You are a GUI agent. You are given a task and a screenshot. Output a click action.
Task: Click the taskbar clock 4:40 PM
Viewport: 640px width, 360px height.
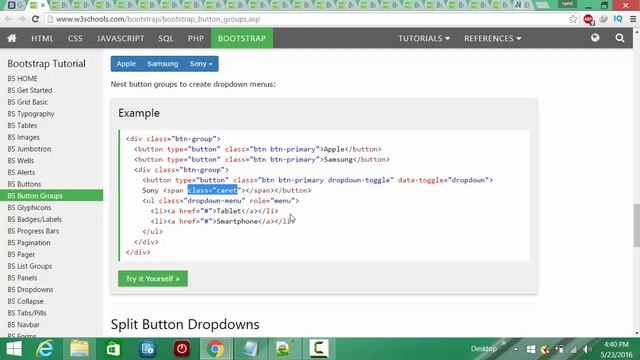click(x=616, y=344)
